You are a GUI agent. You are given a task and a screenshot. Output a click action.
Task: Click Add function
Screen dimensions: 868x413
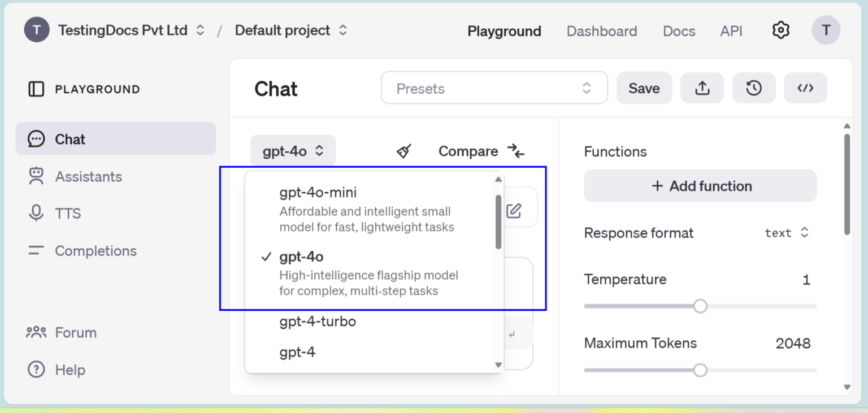click(x=700, y=185)
